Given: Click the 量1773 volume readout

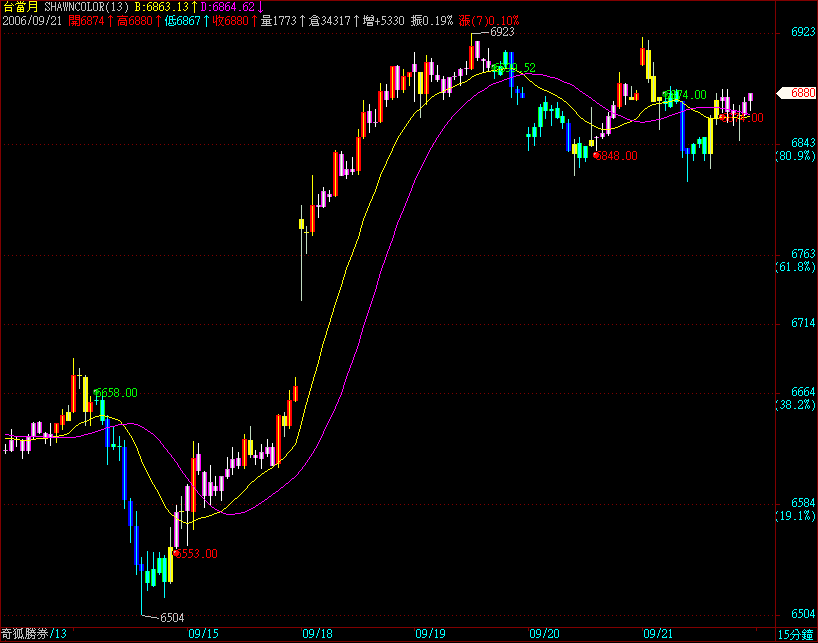Looking at the screenshot, I should (x=278, y=20).
